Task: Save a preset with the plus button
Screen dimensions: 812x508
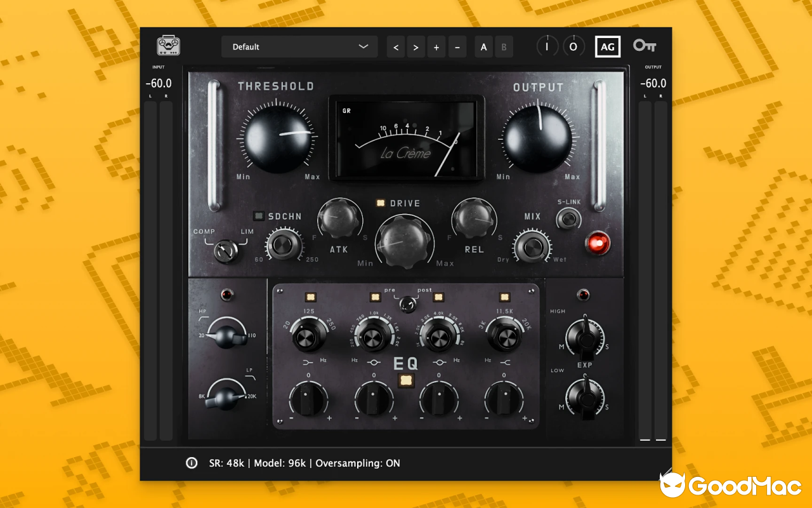Action: click(436, 46)
